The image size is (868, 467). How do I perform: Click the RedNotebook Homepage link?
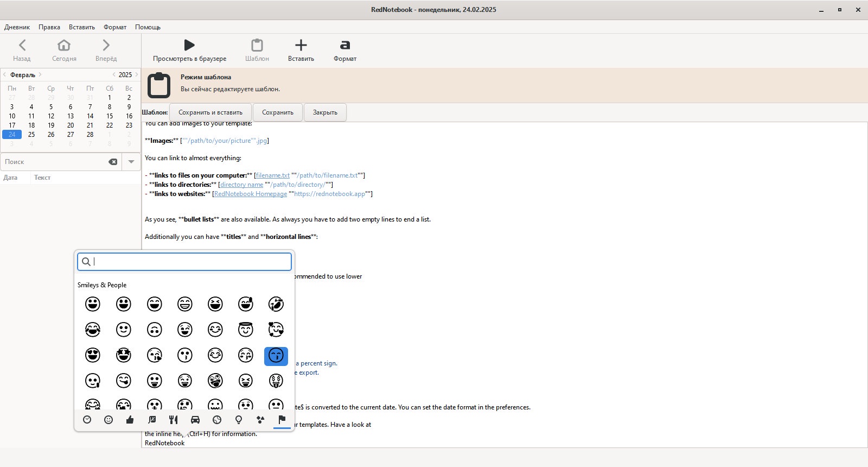click(x=251, y=194)
